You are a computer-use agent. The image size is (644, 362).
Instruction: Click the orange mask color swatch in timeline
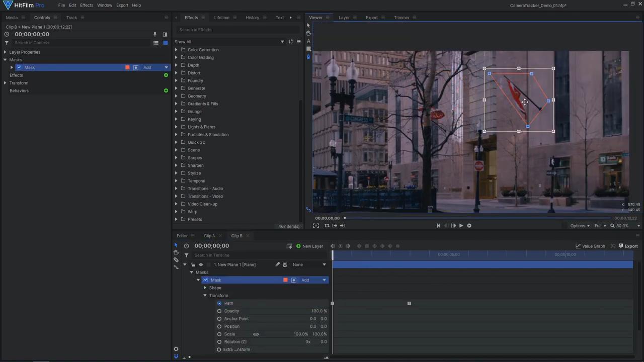[285, 280]
